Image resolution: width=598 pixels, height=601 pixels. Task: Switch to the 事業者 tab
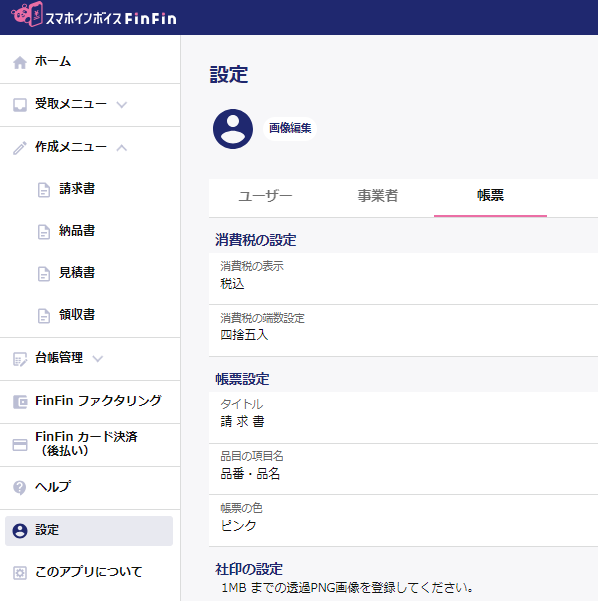point(378,198)
